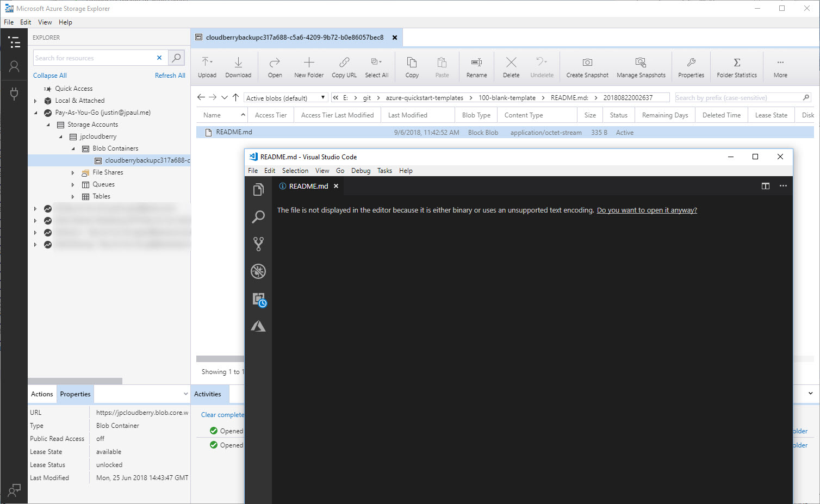Select the README.md blob row
820x504 pixels.
(505, 132)
